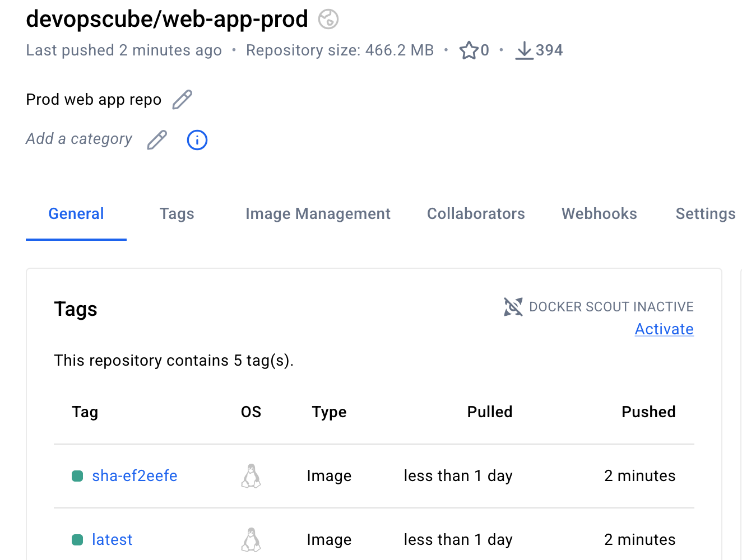Click the Linux penguin icon for latest

[x=251, y=540]
